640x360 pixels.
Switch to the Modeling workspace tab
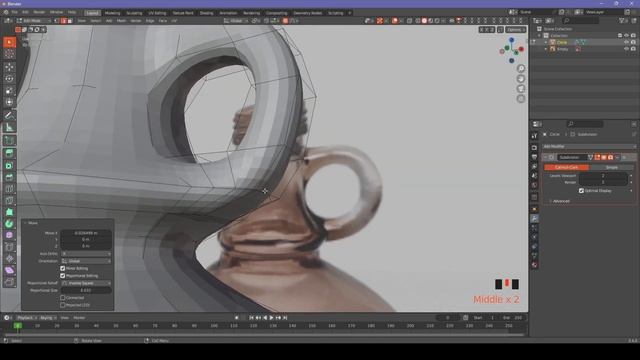112,13
